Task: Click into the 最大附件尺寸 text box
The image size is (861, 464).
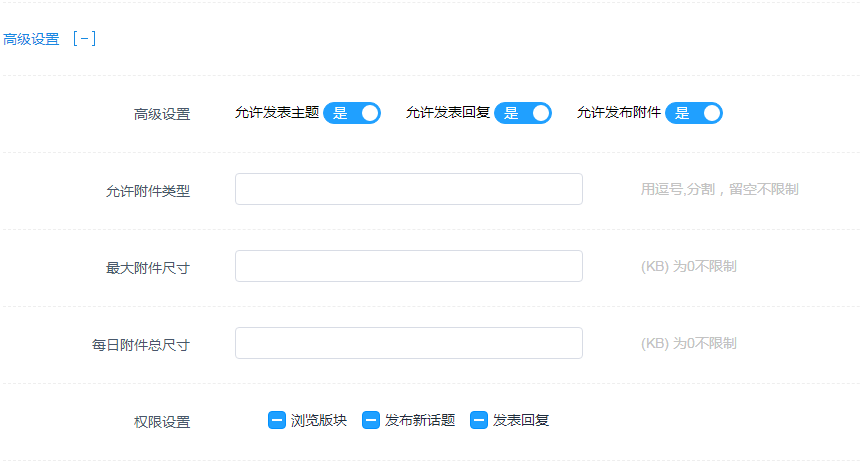Action: [408, 266]
